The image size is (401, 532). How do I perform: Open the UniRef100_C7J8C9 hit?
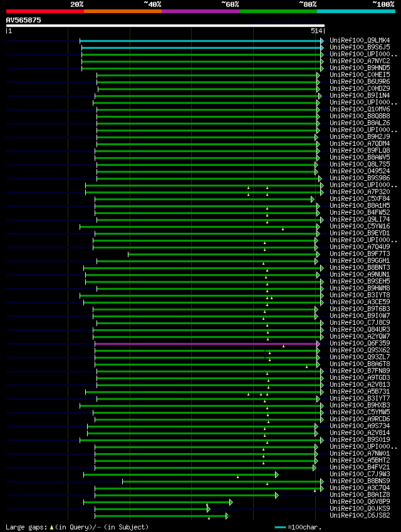coord(360,322)
